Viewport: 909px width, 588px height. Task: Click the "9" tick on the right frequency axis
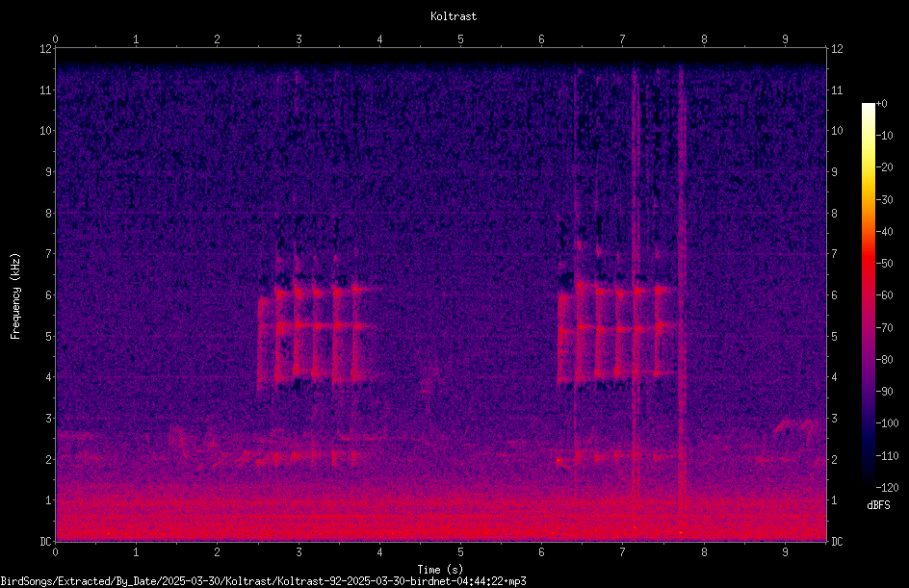pyautogui.click(x=834, y=172)
